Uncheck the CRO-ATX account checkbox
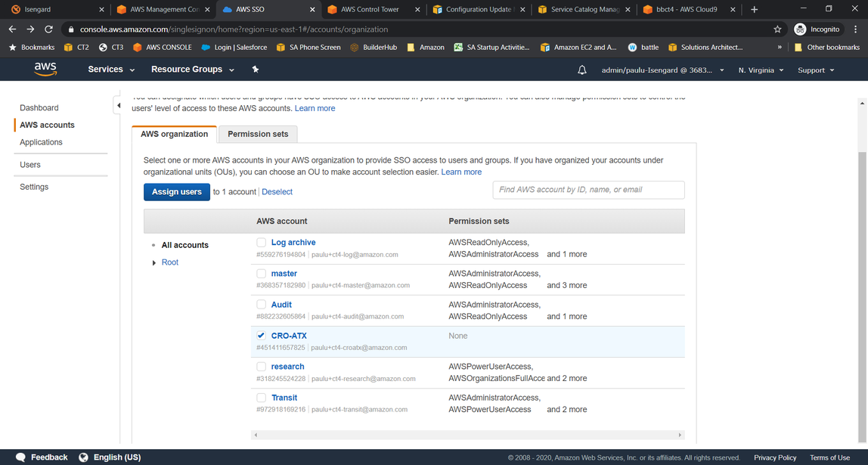This screenshot has width=868, height=465. click(262, 336)
